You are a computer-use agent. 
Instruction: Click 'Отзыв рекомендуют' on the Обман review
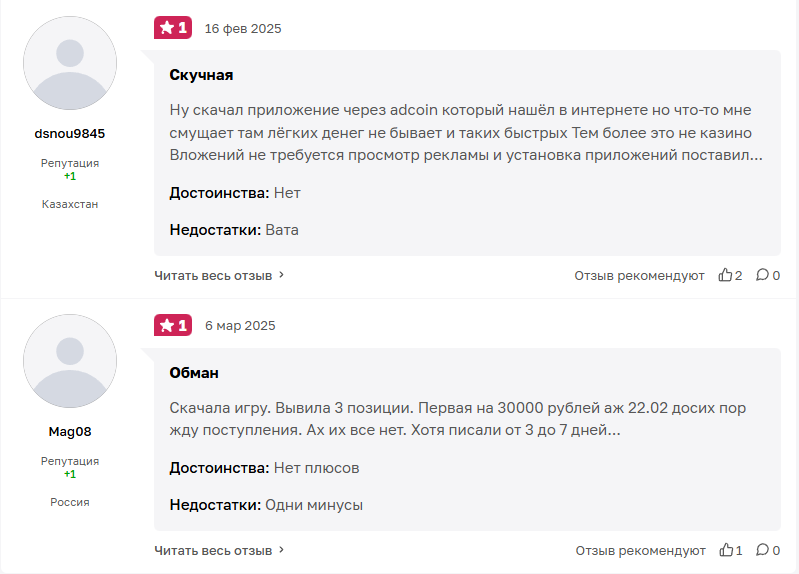tap(640, 550)
